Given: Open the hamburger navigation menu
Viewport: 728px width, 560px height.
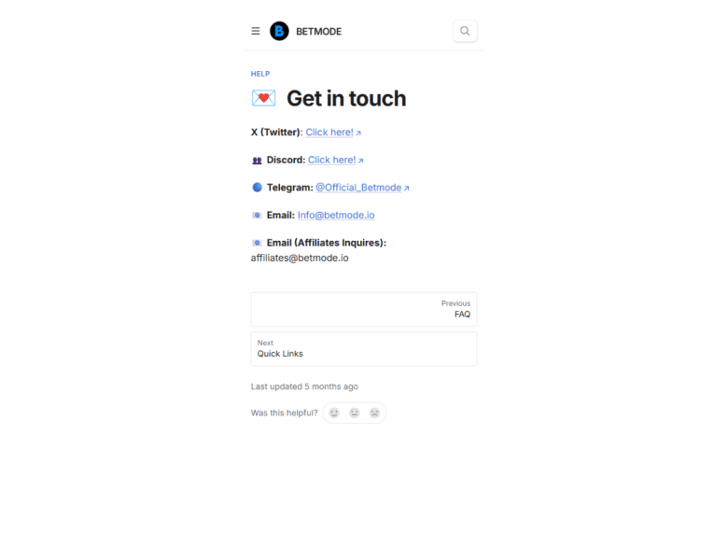Looking at the screenshot, I should (x=256, y=31).
